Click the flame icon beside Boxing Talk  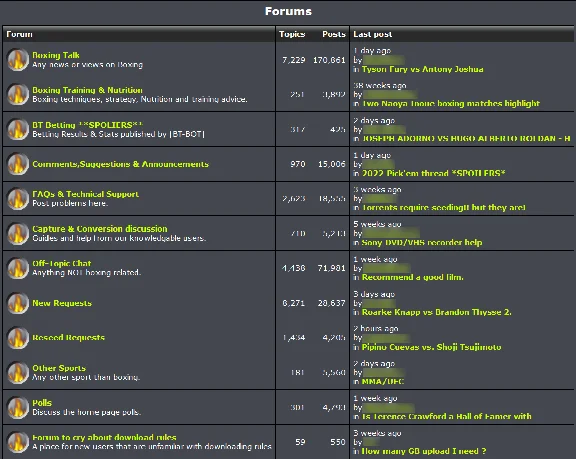pyautogui.click(x=18, y=60)
